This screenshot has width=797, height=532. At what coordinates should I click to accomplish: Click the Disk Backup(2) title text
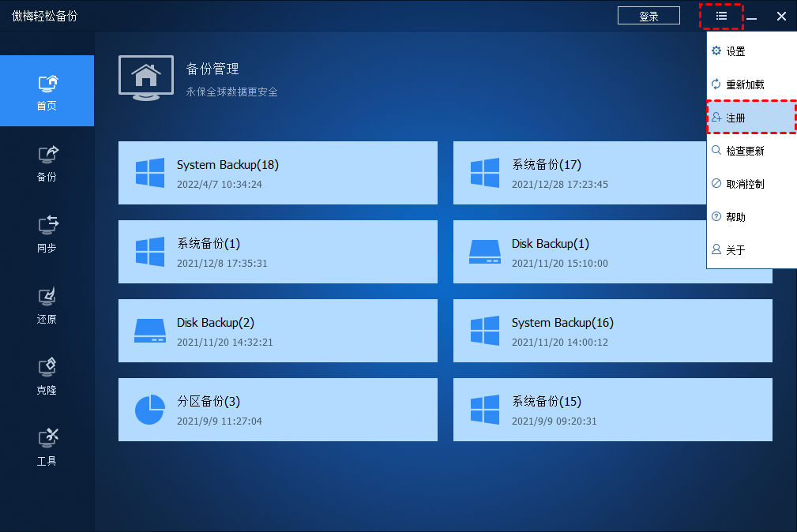coord(216,323)
